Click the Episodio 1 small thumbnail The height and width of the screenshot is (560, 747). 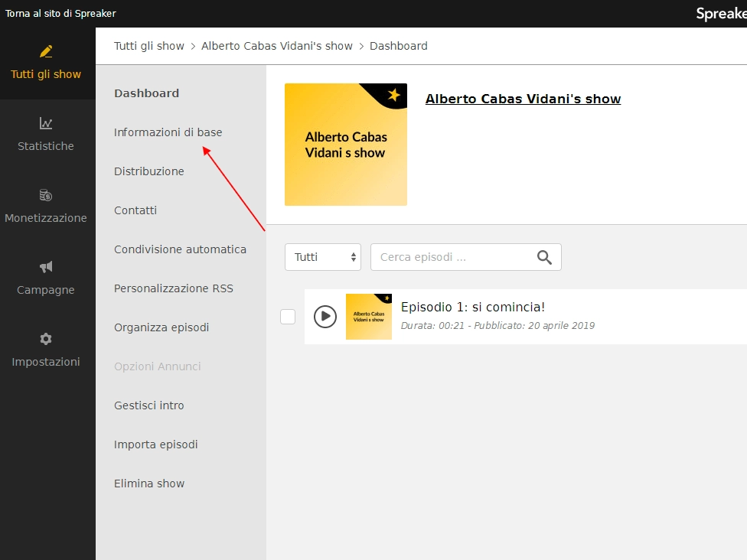pyautogui.click(x=369, y=316)
